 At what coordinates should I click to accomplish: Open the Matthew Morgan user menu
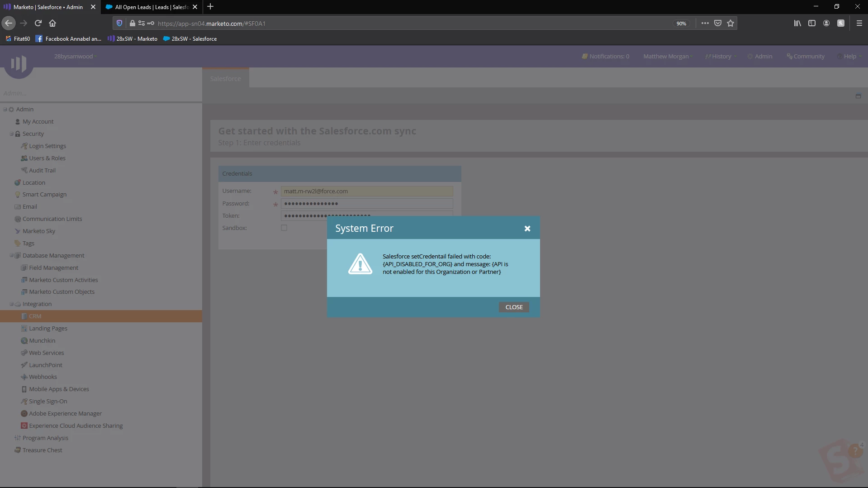668,56
